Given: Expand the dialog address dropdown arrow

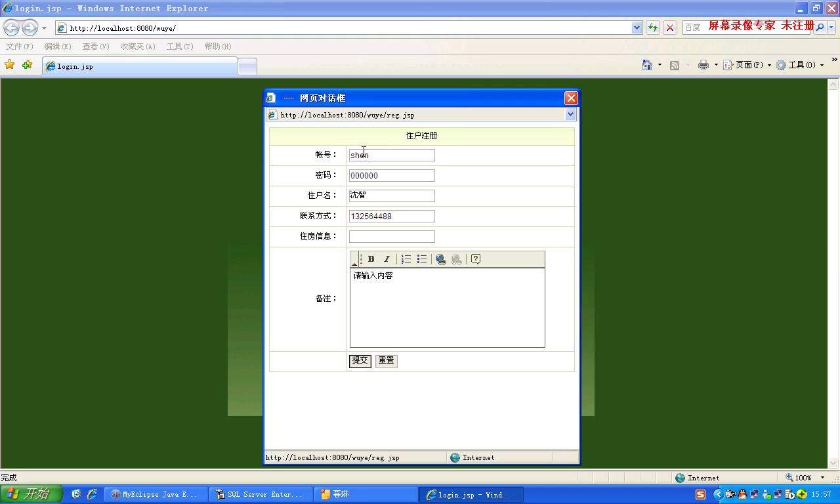Looking at the screenshot, I should point(570,114).
